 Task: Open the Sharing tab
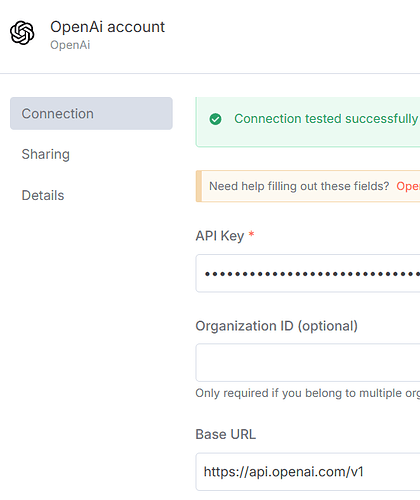point(46,154)
